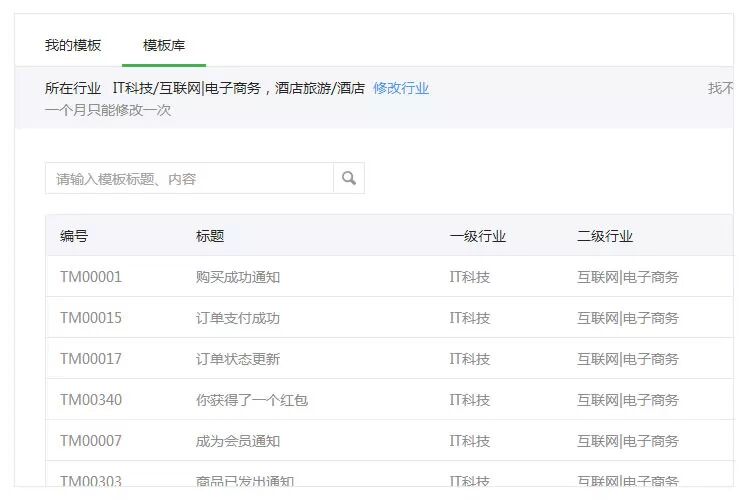Click the 一个月只能修改一次 note

tap(108, 111)
